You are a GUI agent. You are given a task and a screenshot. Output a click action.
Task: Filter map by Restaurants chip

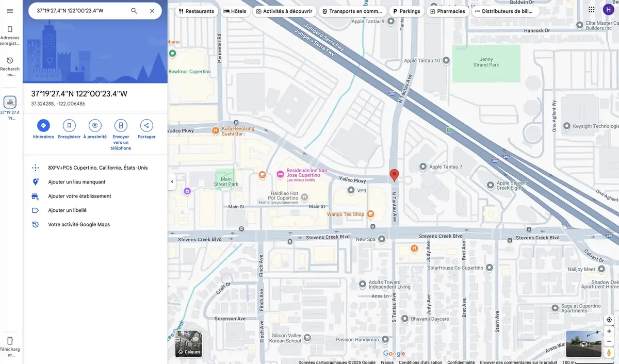(x=197, y=11)
